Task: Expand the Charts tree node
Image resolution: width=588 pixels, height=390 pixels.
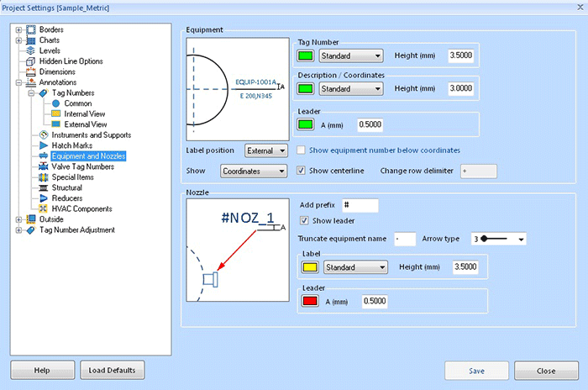Action: (18, 40)
